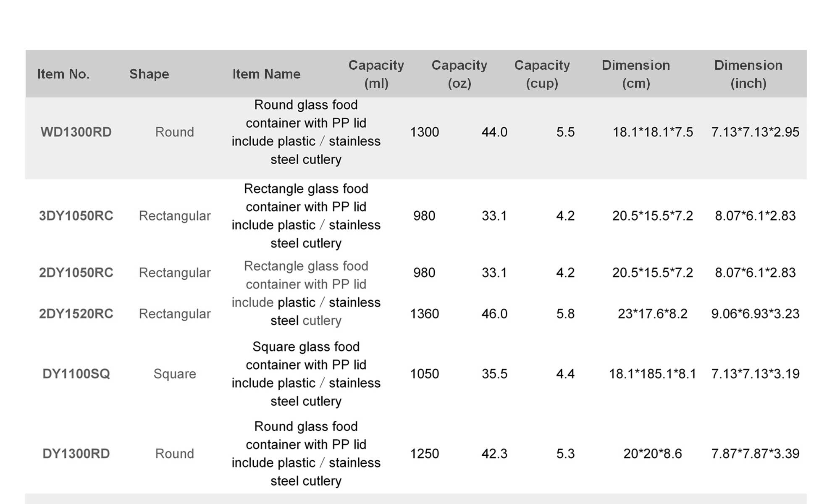Viewport: 840px width, 504px height.
Task: Select item number WD1300RD
Action: click(76, 132)
